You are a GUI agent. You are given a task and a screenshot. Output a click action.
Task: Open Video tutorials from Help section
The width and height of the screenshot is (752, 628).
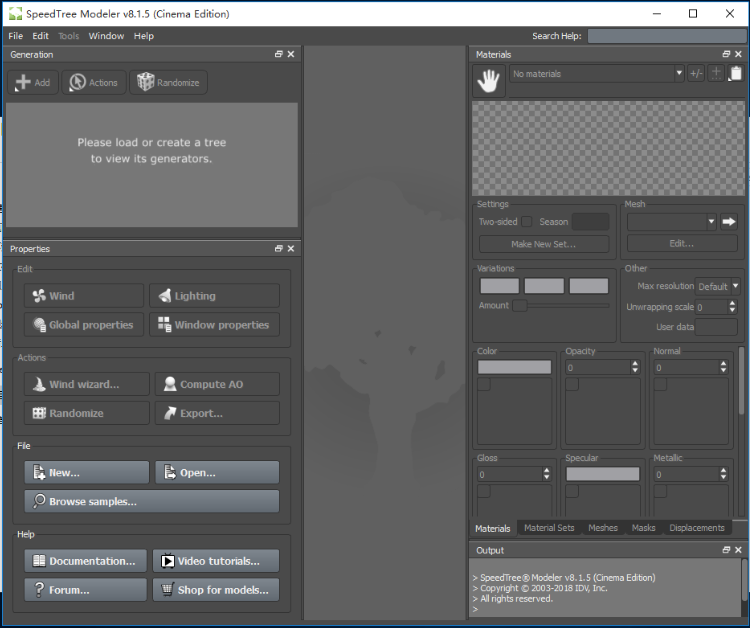pos(216,561)
